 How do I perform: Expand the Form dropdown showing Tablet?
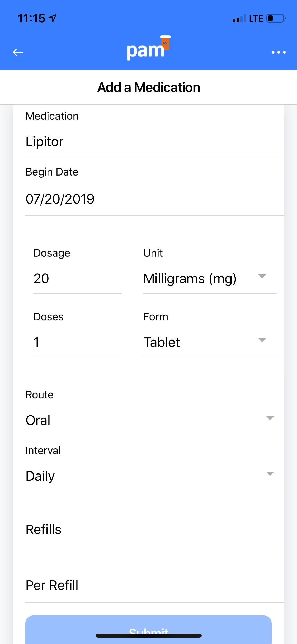[x=262, y=340]
